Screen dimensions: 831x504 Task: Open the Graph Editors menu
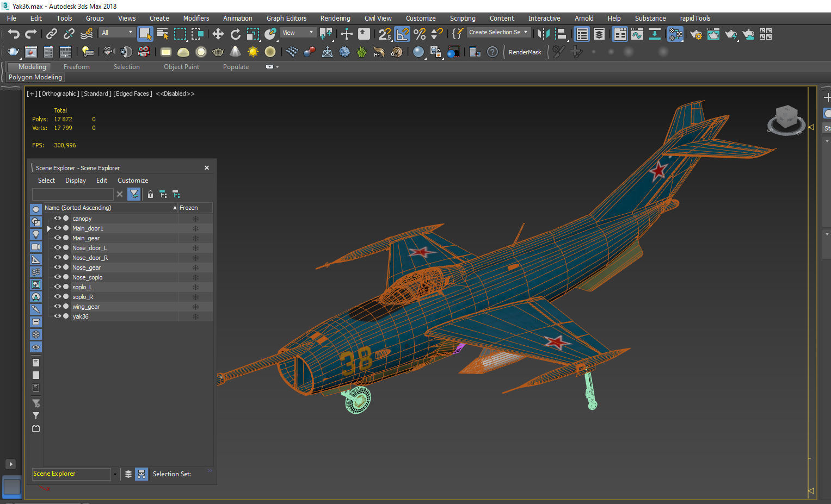[x=286, y=18]
